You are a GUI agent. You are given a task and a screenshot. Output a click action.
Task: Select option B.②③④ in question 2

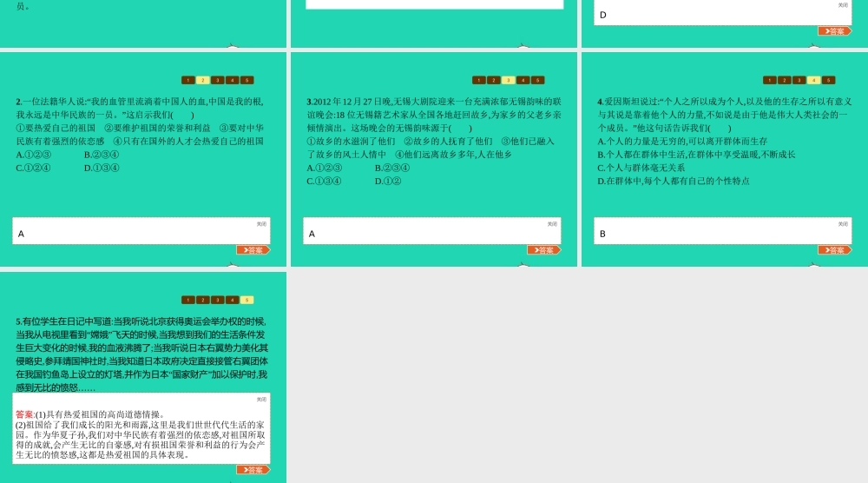point(102,155)
